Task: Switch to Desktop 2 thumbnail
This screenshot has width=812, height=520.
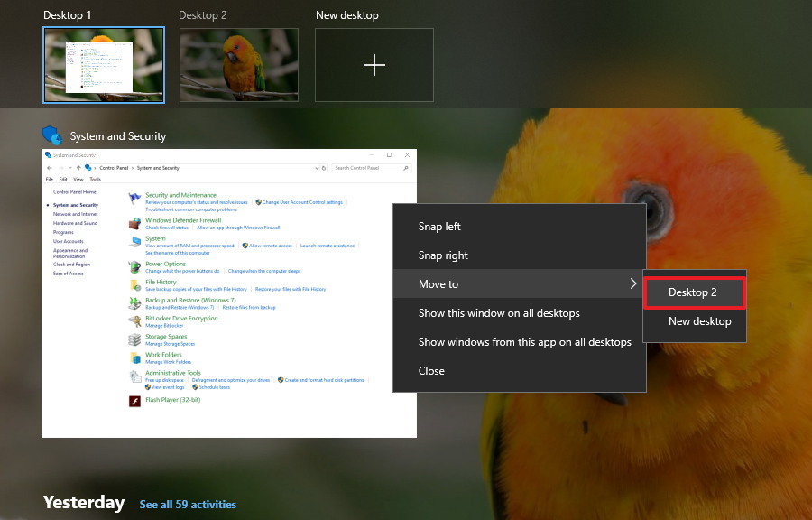Action: [239, 65]
